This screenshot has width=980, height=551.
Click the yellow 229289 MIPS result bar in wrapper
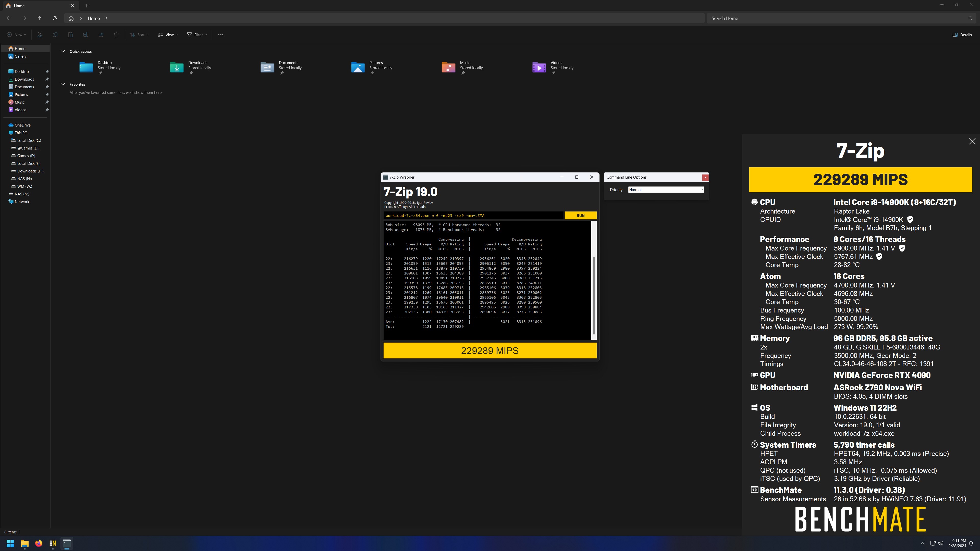pos(490,350)
